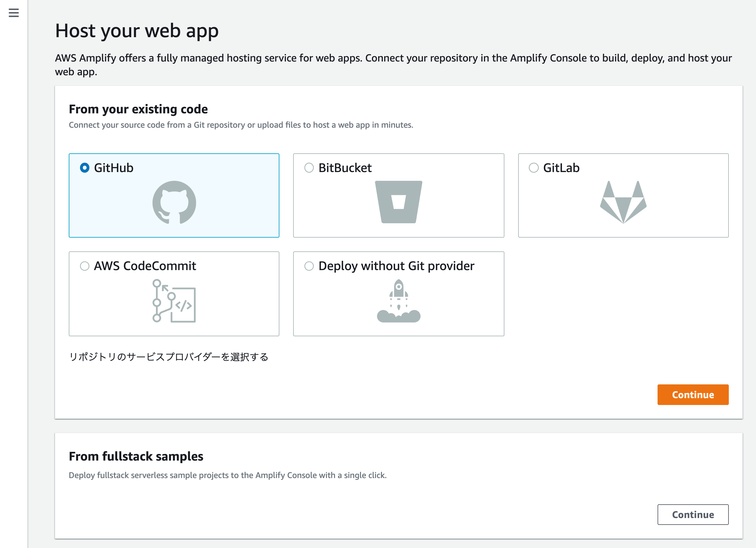Select the GitHub provider card

174,195
